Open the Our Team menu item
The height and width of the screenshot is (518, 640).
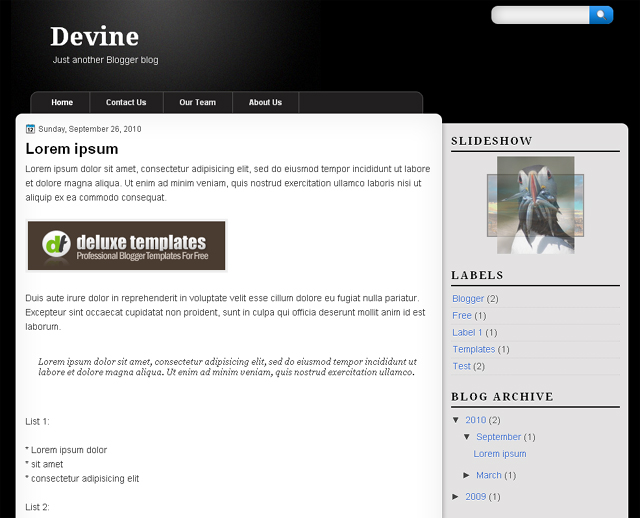(x=198, y=102)
